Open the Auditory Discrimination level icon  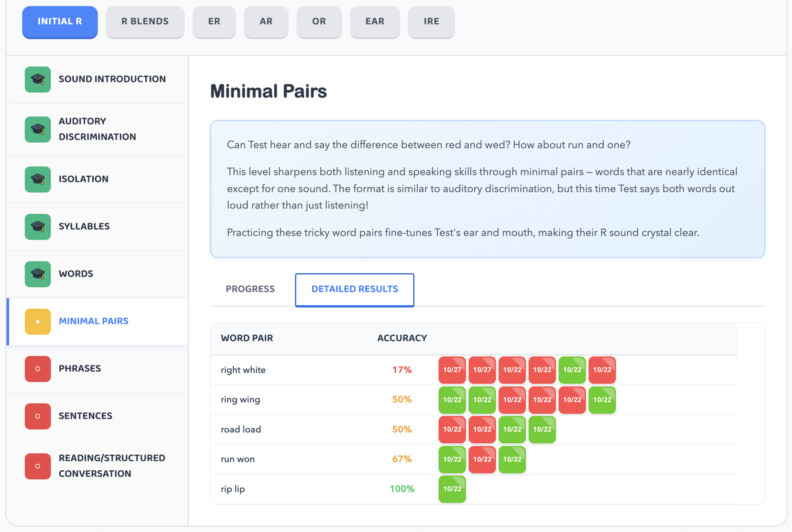tap(38, 129)
